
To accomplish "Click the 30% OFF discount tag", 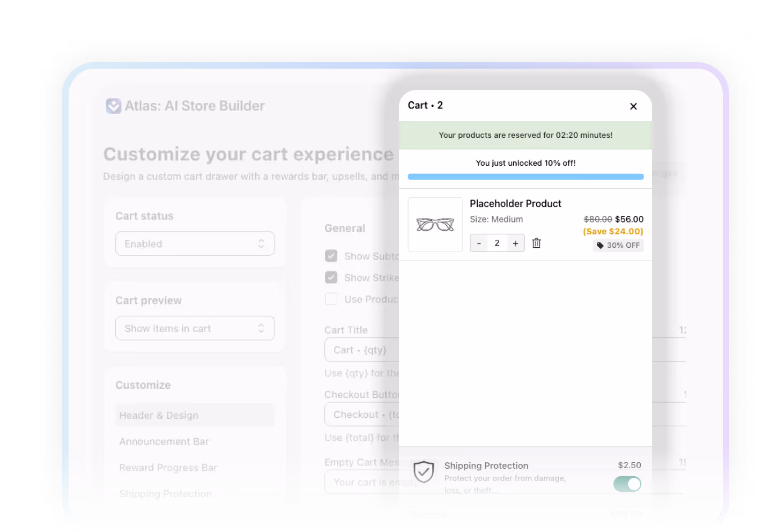I will point(618,245).
